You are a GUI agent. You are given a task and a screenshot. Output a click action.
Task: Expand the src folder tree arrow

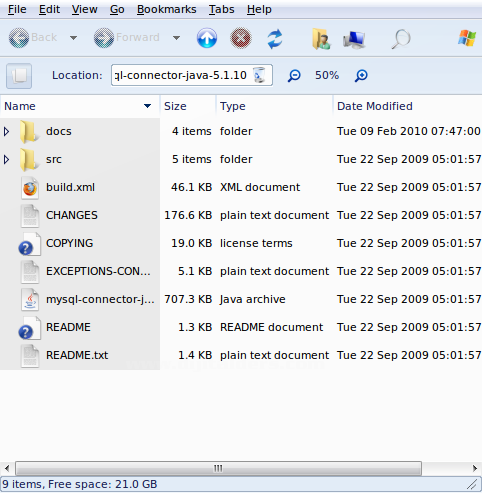pos(6,159)
